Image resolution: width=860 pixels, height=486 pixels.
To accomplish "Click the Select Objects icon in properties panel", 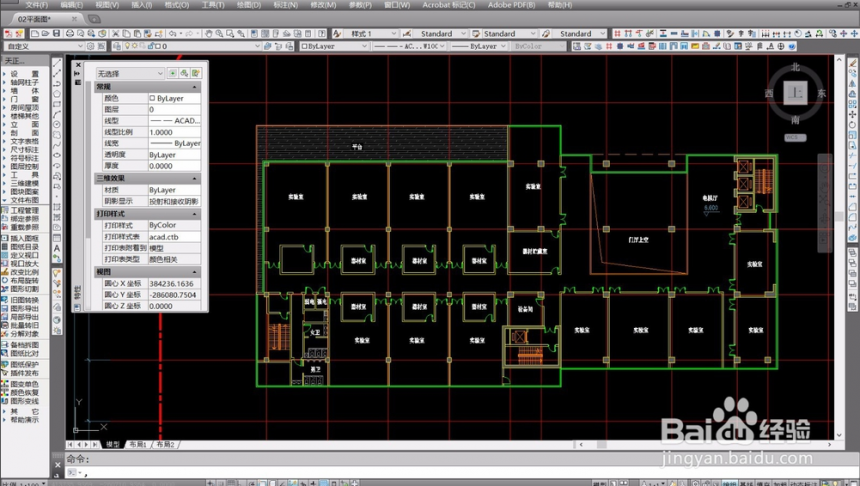I will point(184,73).
